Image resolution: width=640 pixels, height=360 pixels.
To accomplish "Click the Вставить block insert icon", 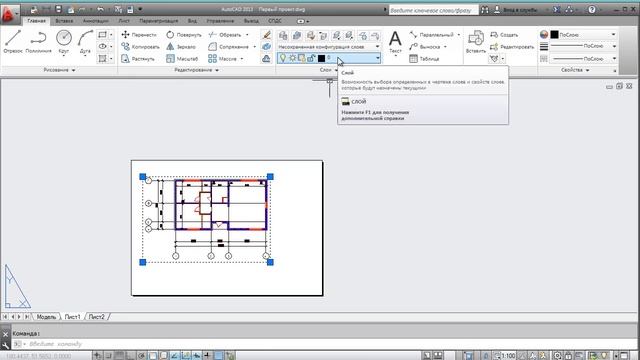I will [476, 42].
